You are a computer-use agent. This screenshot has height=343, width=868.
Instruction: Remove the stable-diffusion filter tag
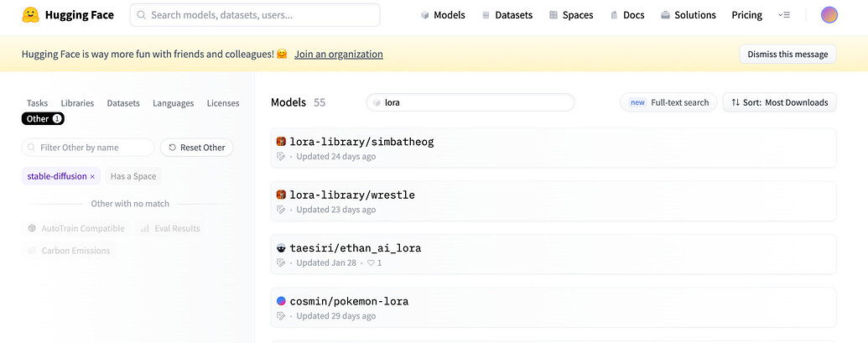point(92,176)
